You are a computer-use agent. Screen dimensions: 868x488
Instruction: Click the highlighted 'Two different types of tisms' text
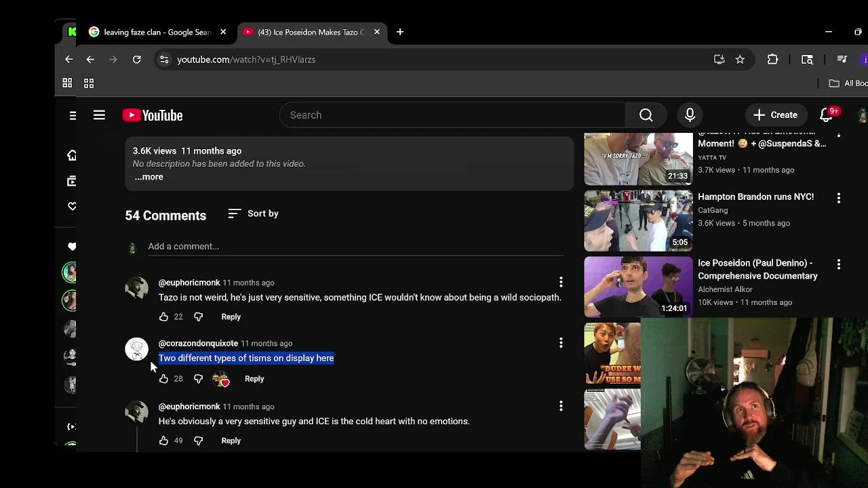point(246,358)
